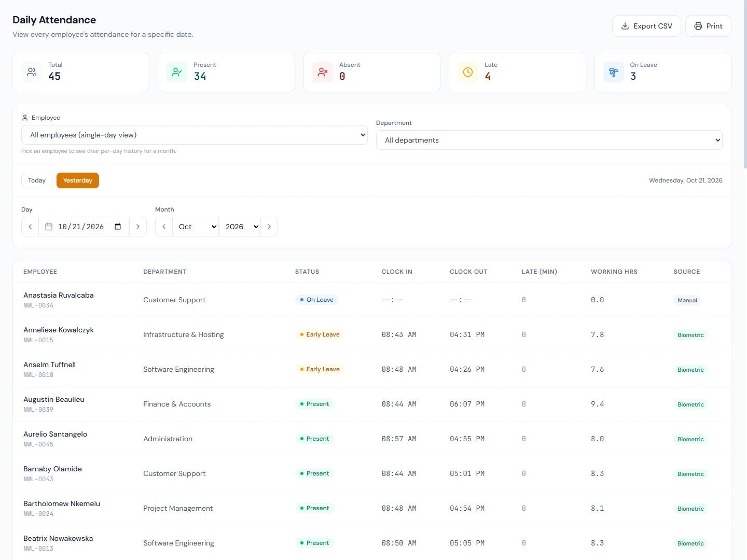Click the On Leave palm tree icon
The height and width of the screenshot is (560, 747).
click(614, 72)
